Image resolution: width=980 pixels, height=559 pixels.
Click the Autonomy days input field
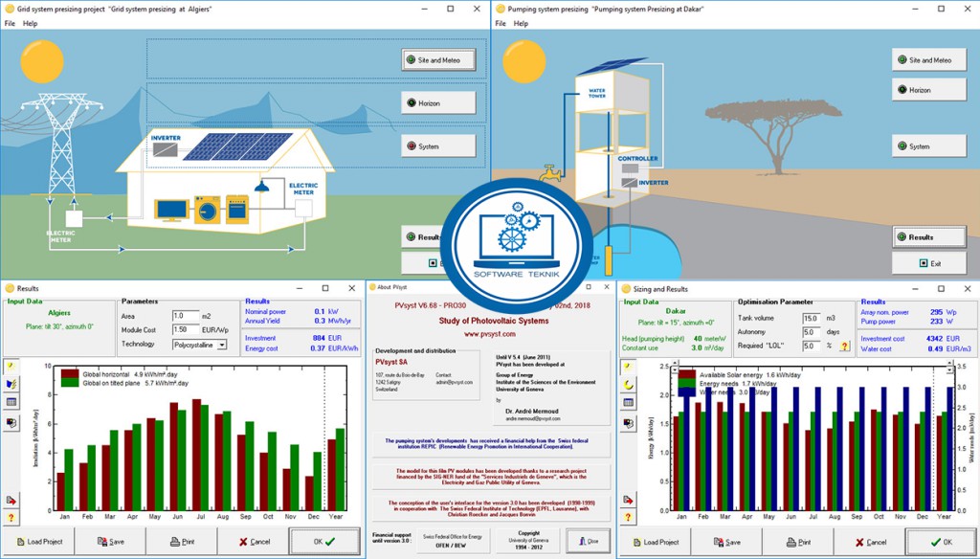coord(812,332)
